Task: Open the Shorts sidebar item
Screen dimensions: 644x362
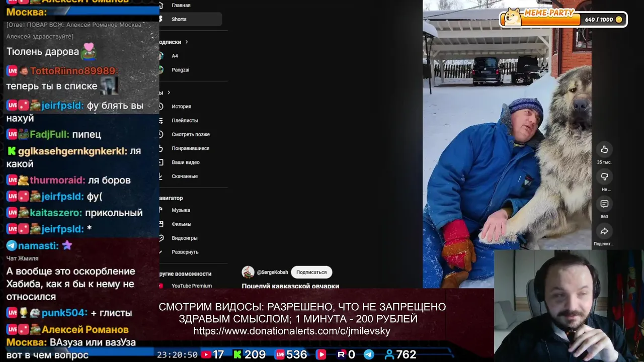Action: (190, 19)
